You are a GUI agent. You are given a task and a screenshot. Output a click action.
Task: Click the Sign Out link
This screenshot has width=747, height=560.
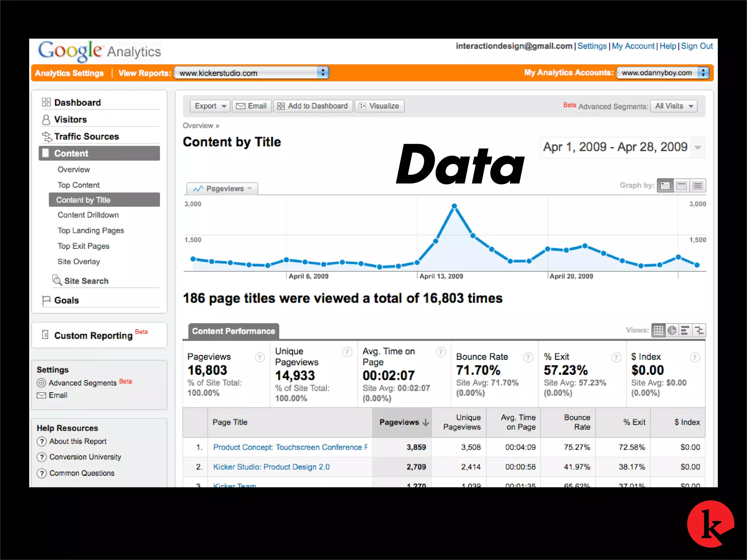697,46
